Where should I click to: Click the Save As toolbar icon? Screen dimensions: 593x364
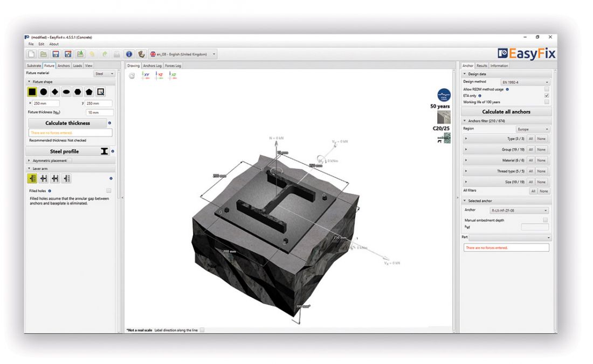[x=68, y=54]
